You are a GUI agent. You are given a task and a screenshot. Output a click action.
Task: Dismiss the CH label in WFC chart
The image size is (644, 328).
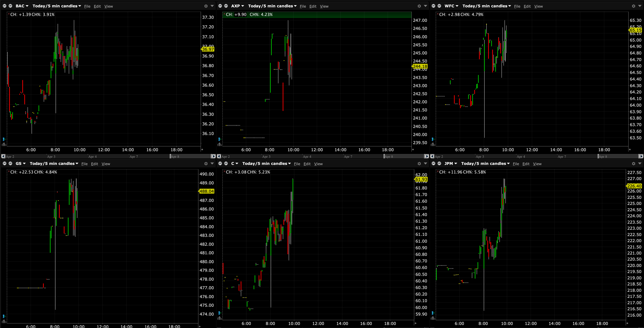click(x=438, y=14)
